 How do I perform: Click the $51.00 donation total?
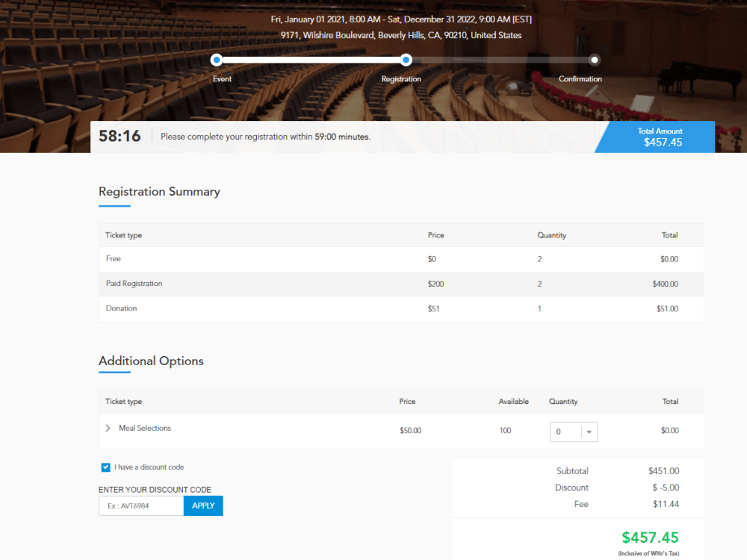tap(667, 308)
